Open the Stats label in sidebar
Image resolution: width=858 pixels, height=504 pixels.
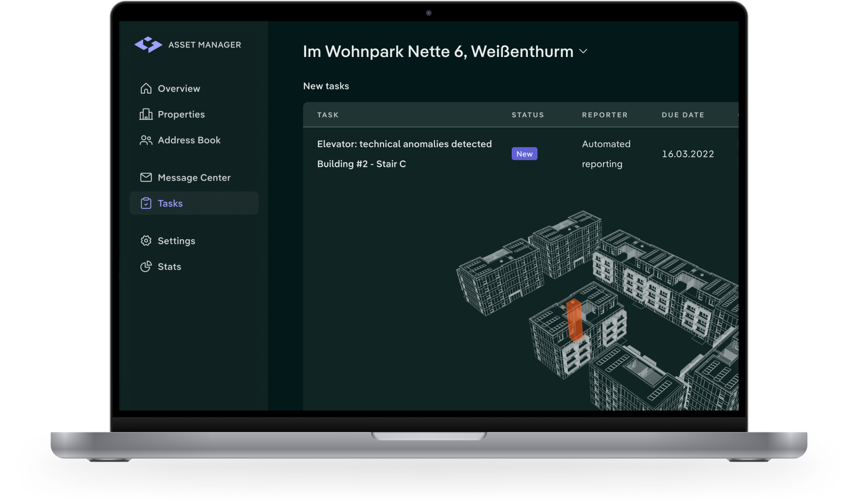coord(169,266)
